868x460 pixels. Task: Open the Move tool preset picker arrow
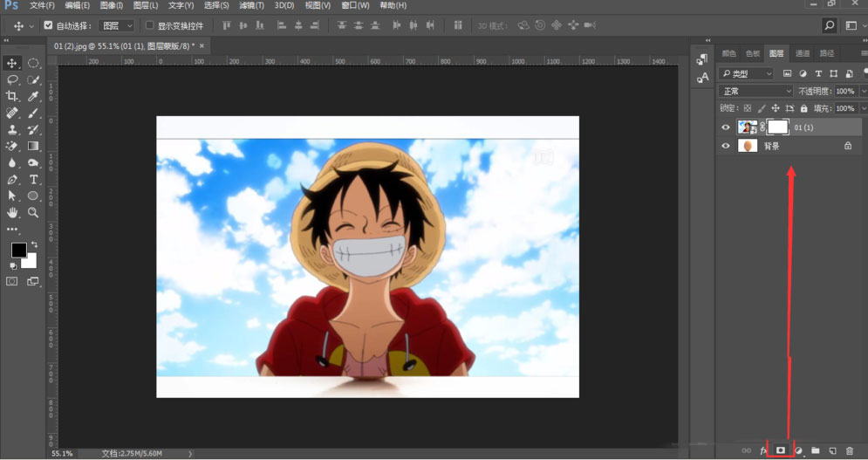click(x=31, y=26)
